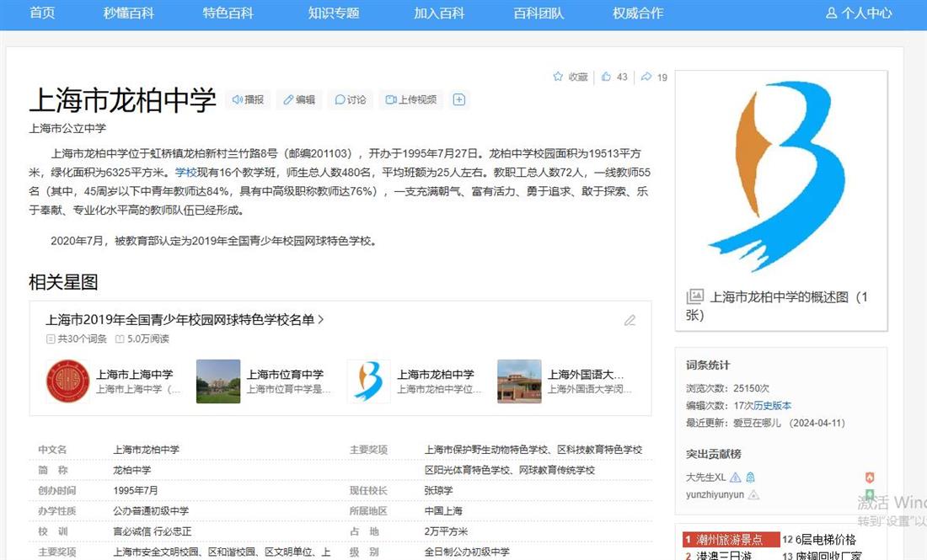Expand the 网球特色学校名单 star map list
Image resolution: width=927 pixels, height=560 pixels.
[185, 319]
